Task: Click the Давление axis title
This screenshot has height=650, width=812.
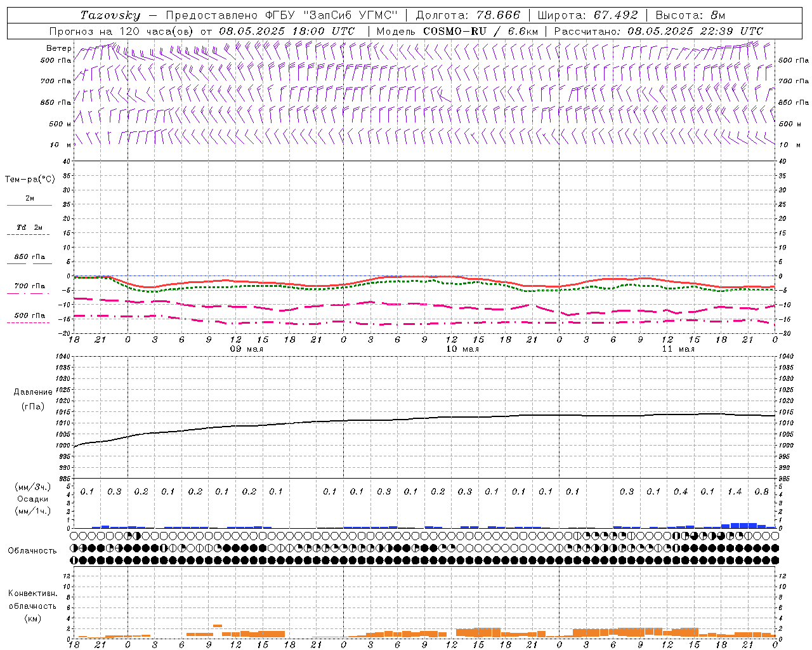Action: [33, 392]
